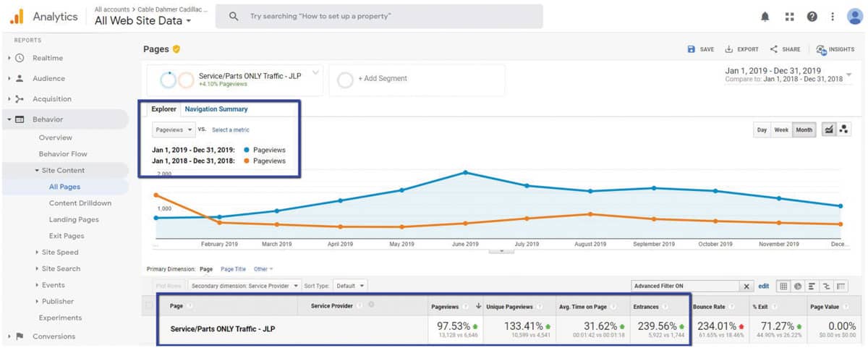Open the INSIGHTS panel icon
This screenshot has width=868, height=348.
pos(821,49)
